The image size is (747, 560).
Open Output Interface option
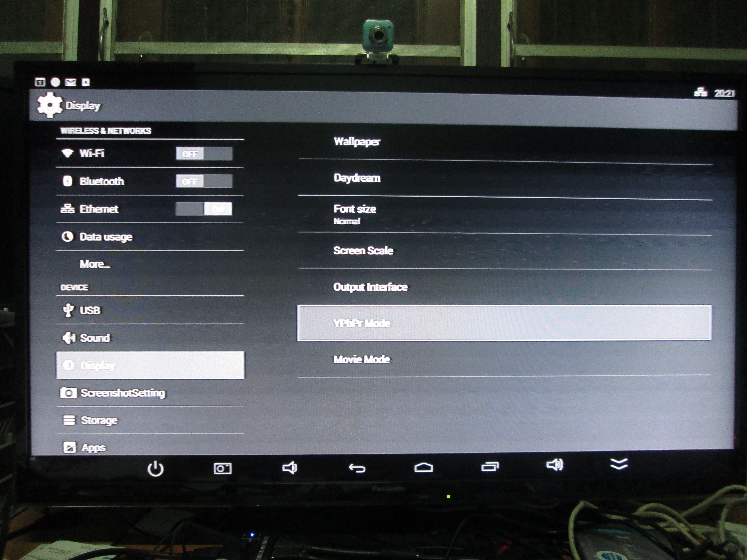(505, 287)
